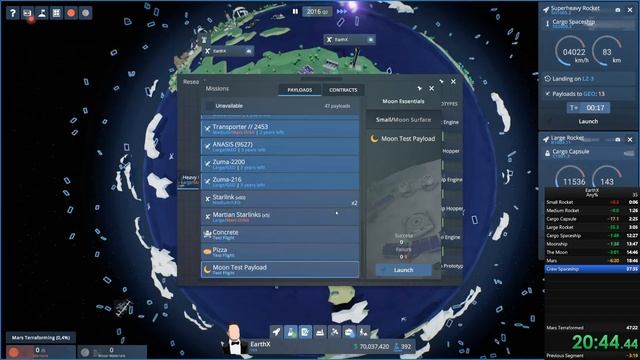Select the Zuma-216 payload row
The width and height of the screenshot is (640, 360).
point(280,182)
